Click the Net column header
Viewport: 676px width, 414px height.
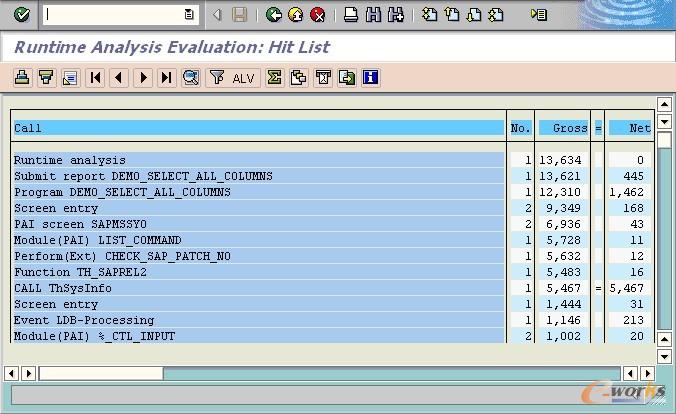[630, 128]
